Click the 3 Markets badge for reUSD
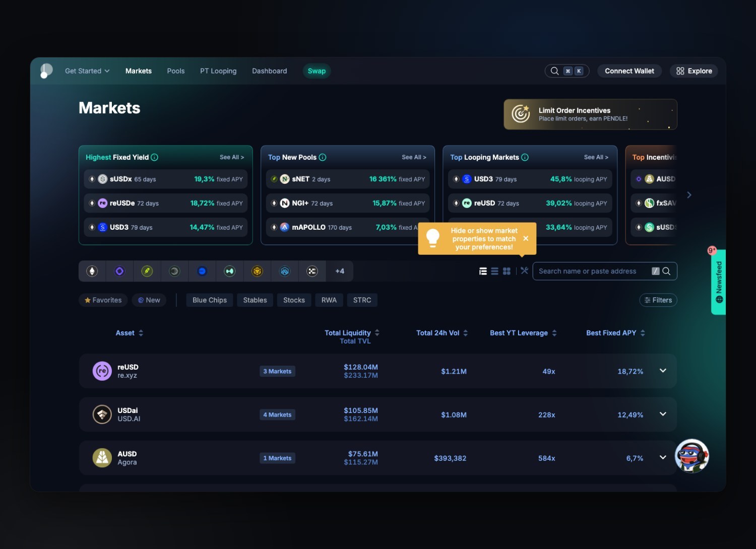The image size is (756, 549). 278,371
